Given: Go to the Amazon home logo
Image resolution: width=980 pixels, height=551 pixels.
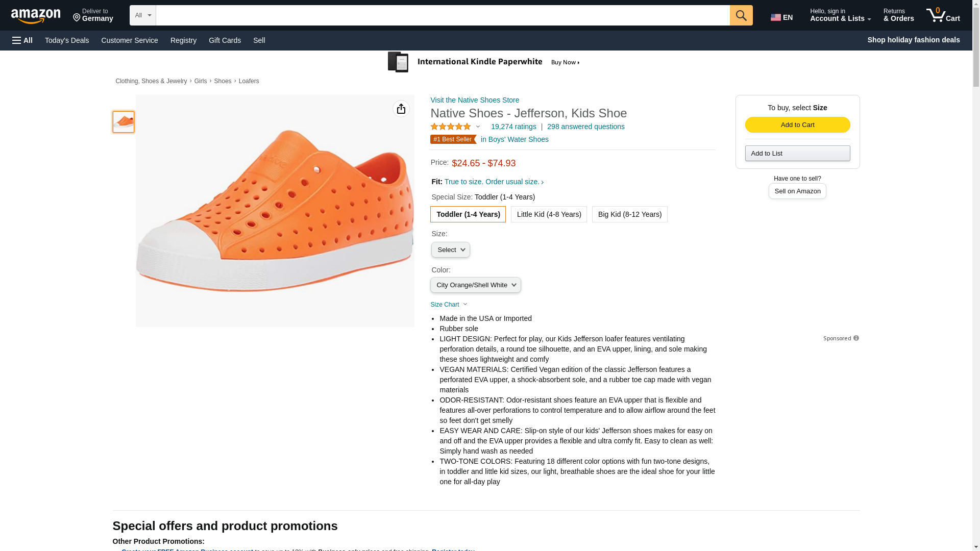Looking at the screenshot, I should [36, 16].
